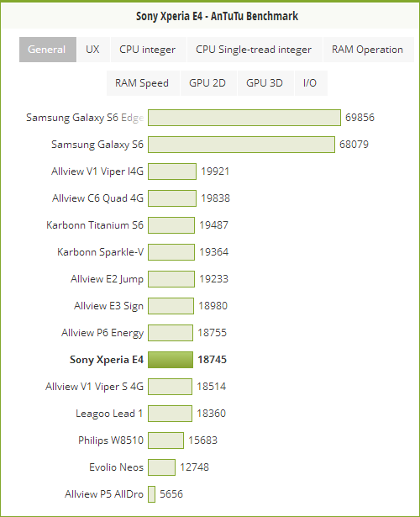Click the Leagoo Lead 1 label
Screen dimensions: 420x517
pos(109,414)
